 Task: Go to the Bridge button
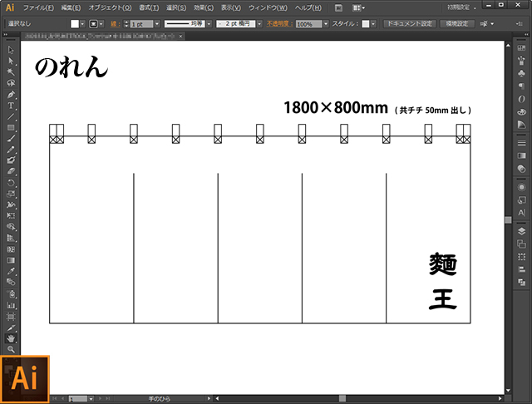click(x=338, y=7)
